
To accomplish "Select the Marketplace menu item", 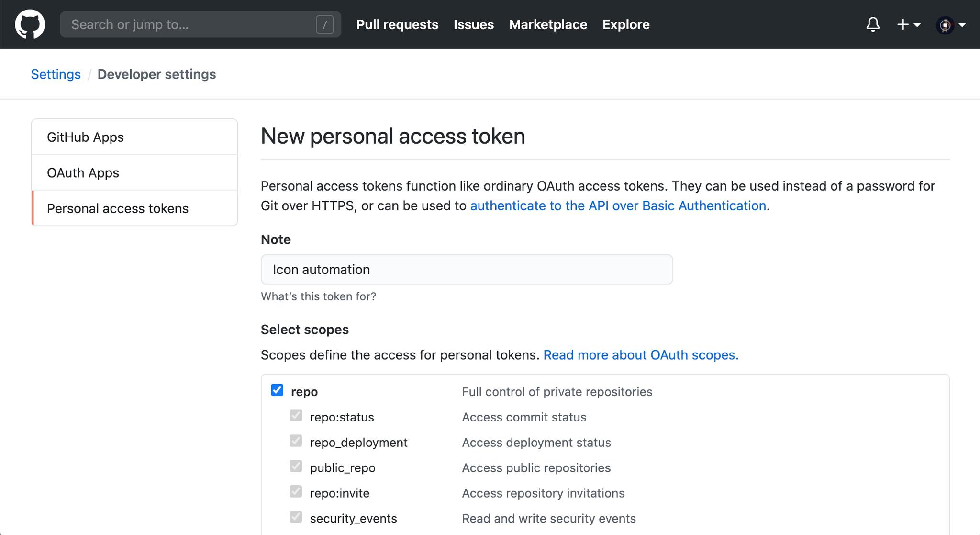I will pyautogui.click(x=548, y=24).
